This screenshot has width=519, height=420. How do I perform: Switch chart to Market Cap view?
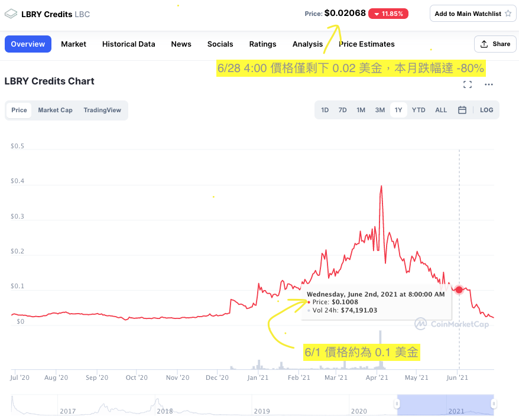56,110
